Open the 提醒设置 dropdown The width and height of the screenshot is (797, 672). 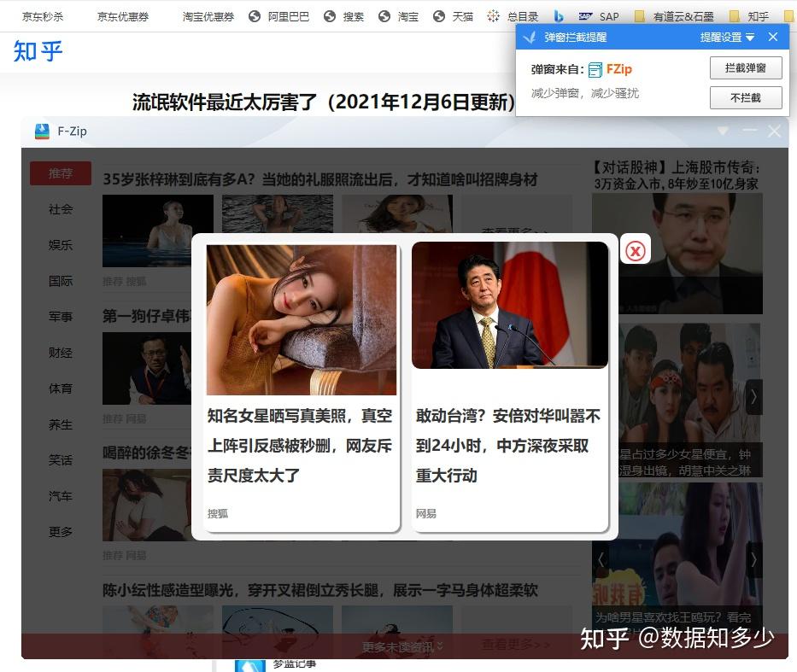(727, 37)
